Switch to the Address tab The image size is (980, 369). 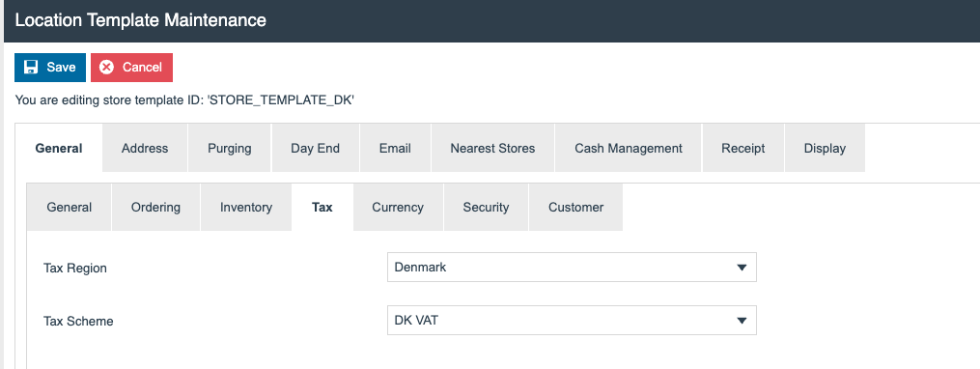145,148
